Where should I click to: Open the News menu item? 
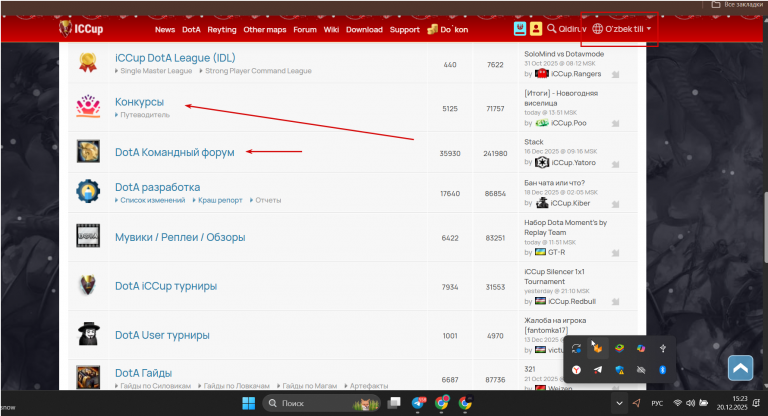click(165, 29)
